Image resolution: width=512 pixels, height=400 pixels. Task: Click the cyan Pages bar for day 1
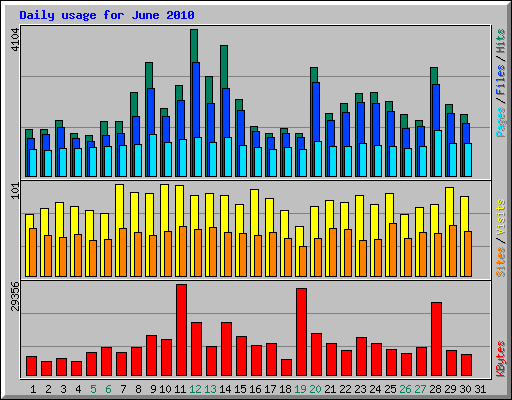(33, 163)
